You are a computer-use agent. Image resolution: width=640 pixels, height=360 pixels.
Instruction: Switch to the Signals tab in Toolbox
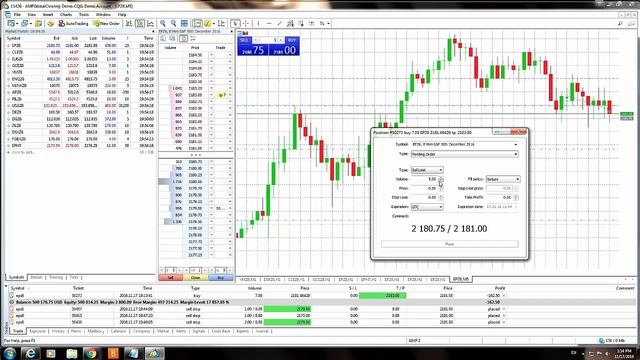(x=199, y=331)
